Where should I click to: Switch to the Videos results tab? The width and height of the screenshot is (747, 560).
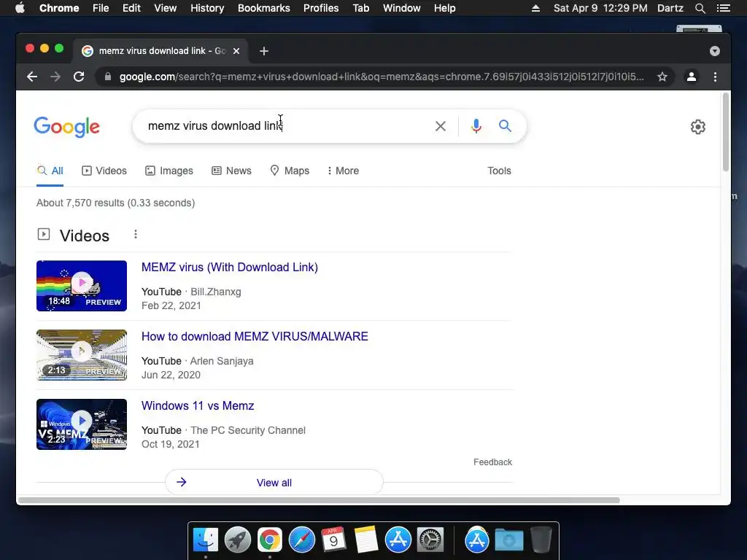pos(104,171)
